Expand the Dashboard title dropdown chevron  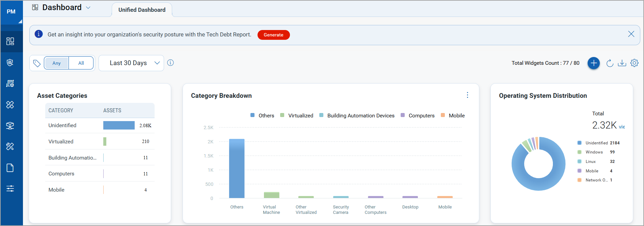[88, 8]
